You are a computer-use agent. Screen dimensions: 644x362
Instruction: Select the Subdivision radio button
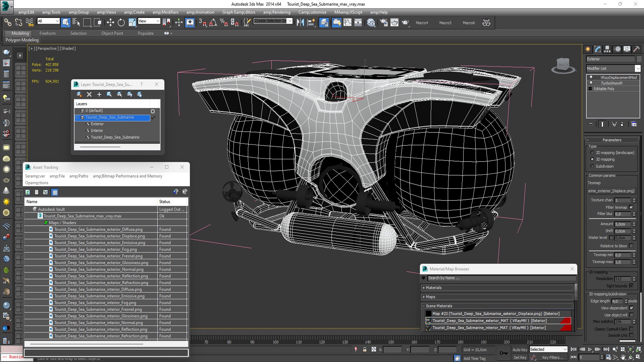pos(592,166)
